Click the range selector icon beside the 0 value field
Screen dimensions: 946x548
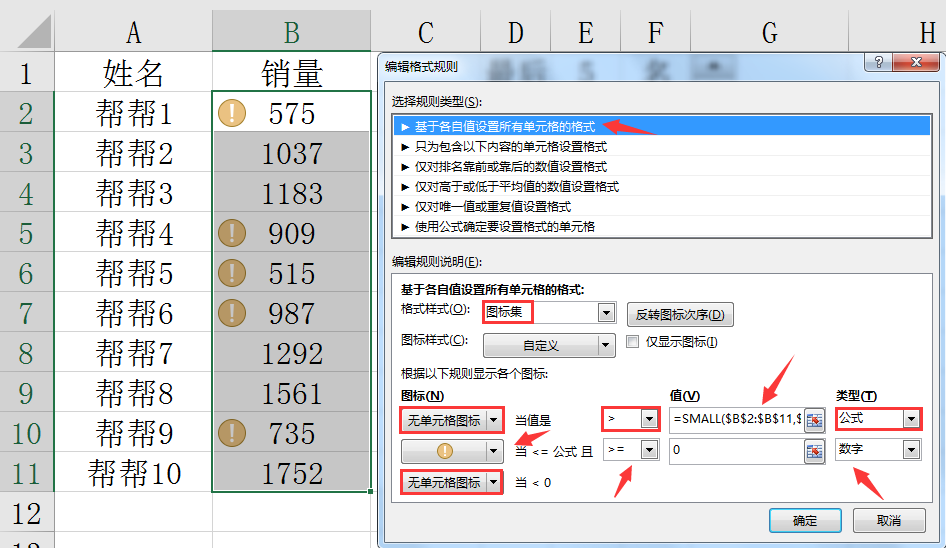814,451
